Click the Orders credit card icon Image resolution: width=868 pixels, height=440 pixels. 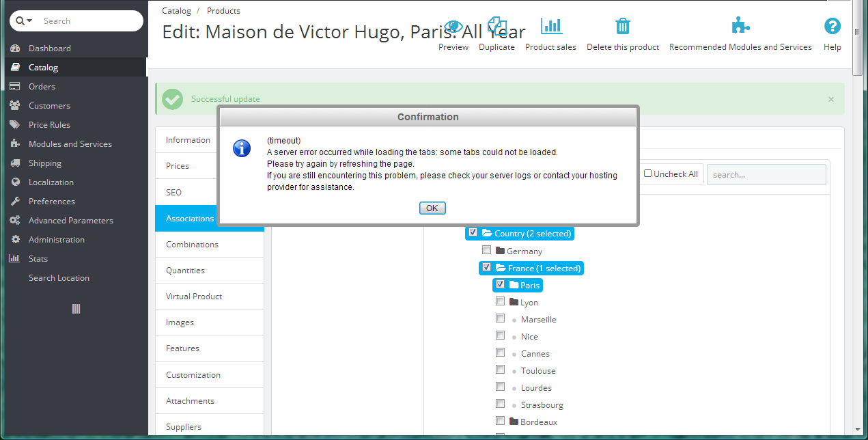click(14, 87)
